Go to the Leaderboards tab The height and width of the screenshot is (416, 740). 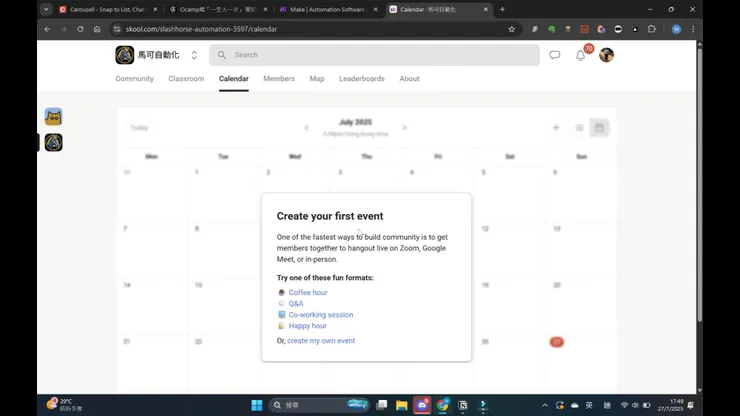[x=362, y=78]
